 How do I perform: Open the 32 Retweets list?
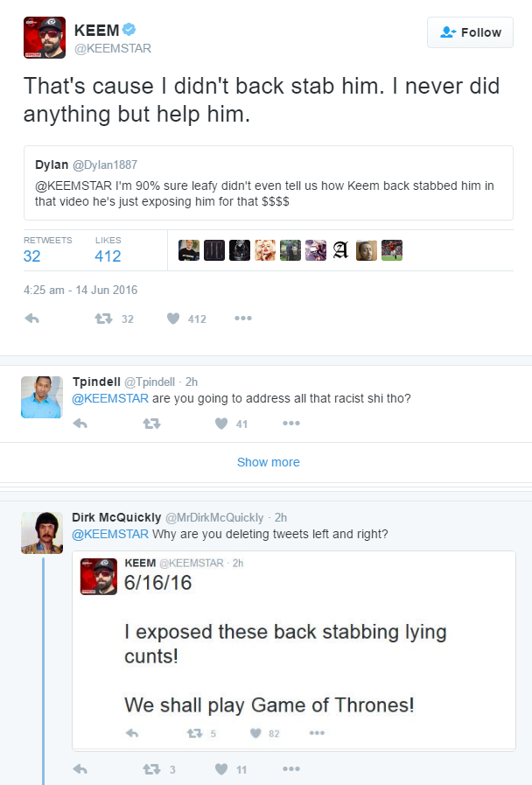click(47, 249)
